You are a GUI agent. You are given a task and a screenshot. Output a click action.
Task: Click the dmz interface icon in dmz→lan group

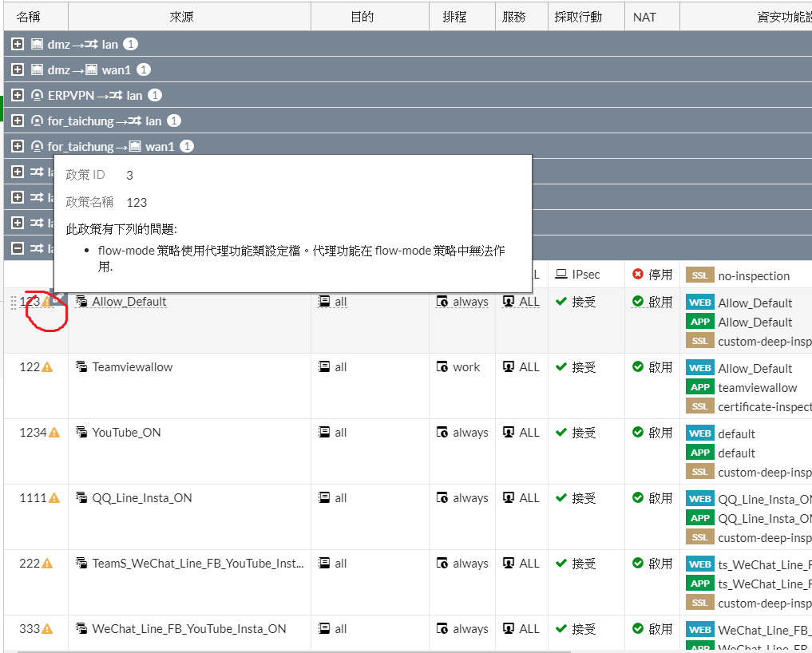[x=37, y=44]
